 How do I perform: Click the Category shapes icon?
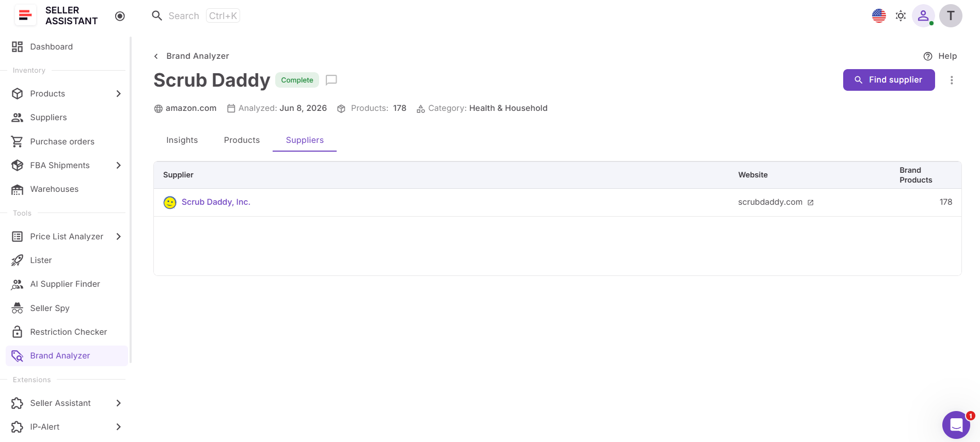421,109
